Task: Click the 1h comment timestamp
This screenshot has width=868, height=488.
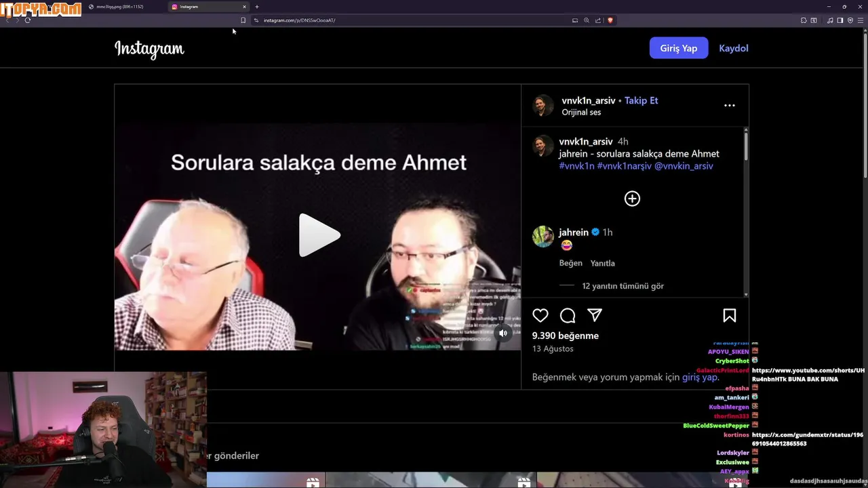Action: point(608,232)
